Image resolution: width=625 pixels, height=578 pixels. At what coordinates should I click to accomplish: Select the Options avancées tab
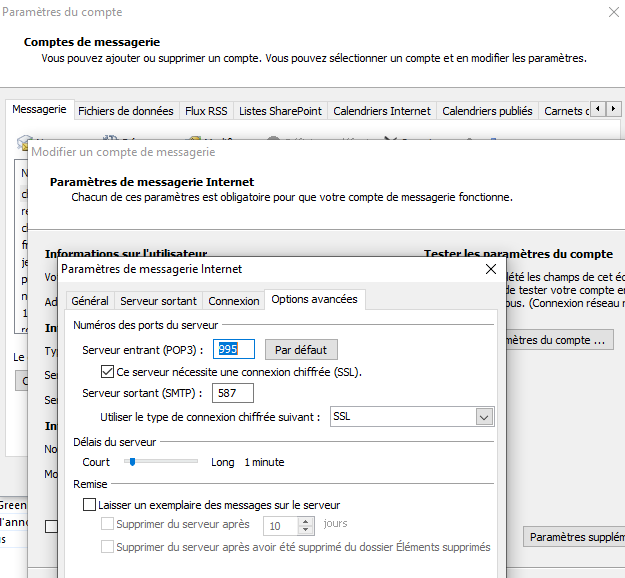tap(314, 299)
